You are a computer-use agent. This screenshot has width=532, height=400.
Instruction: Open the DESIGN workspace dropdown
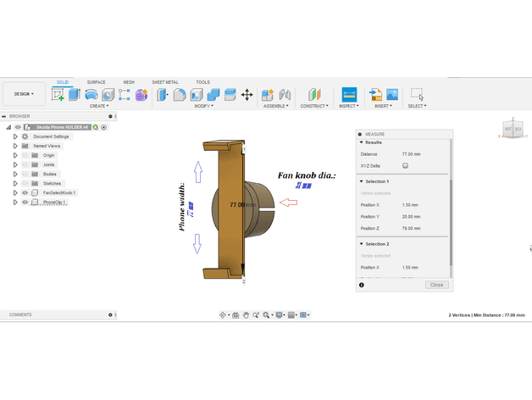click(24, 94)
